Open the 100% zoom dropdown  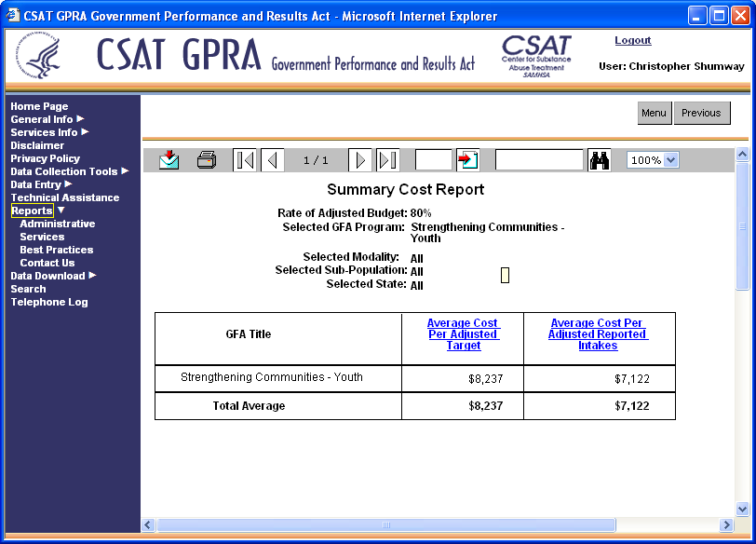670,160
